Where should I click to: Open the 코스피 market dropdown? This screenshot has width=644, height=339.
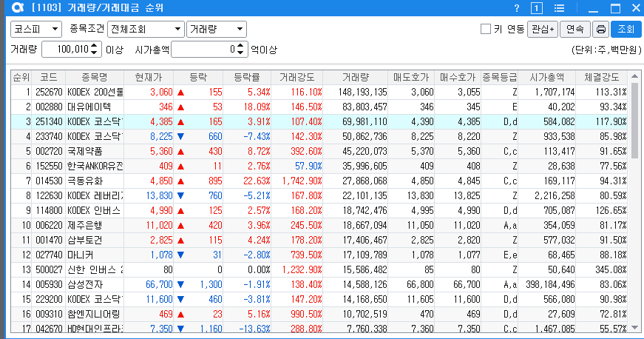coord(36,29)
